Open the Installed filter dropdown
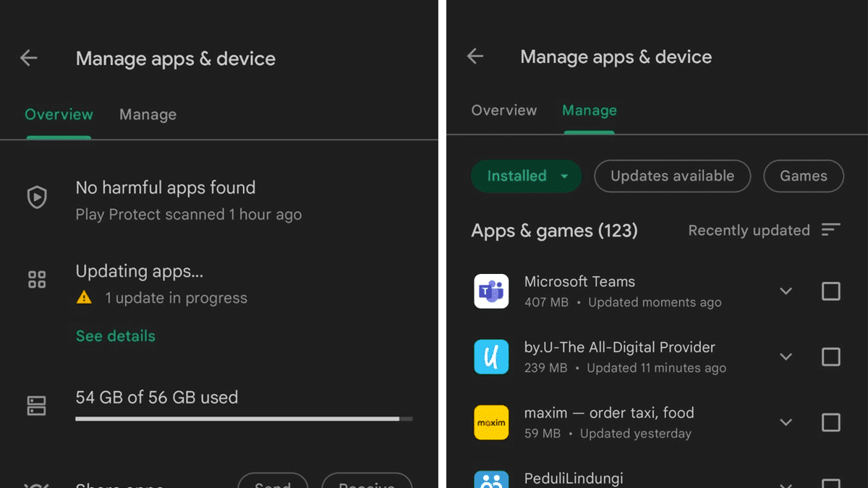 pyautogui.click(x=526, y=176)
